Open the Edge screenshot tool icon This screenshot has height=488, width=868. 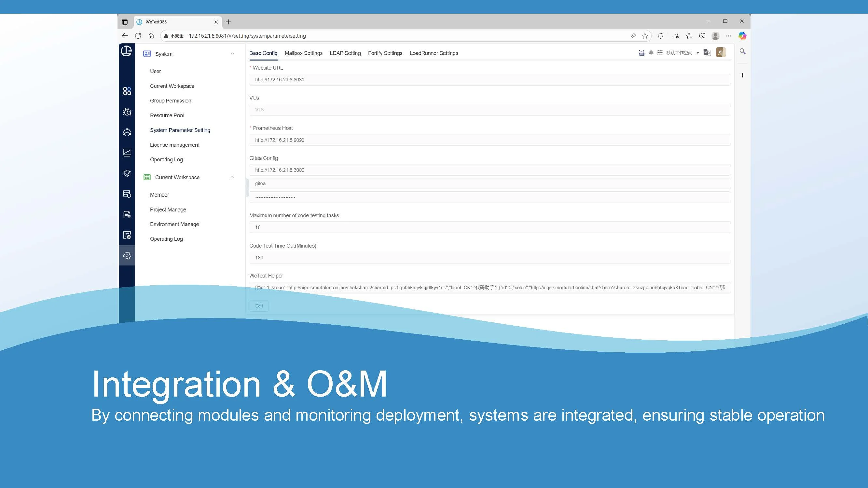pyautogui.click(x=702, y=36)
